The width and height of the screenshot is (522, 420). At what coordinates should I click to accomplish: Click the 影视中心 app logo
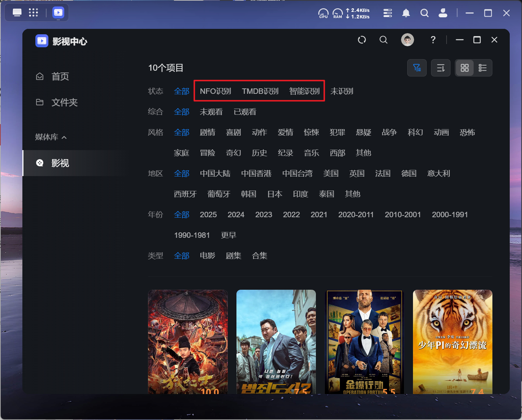(x=42, y=41)
